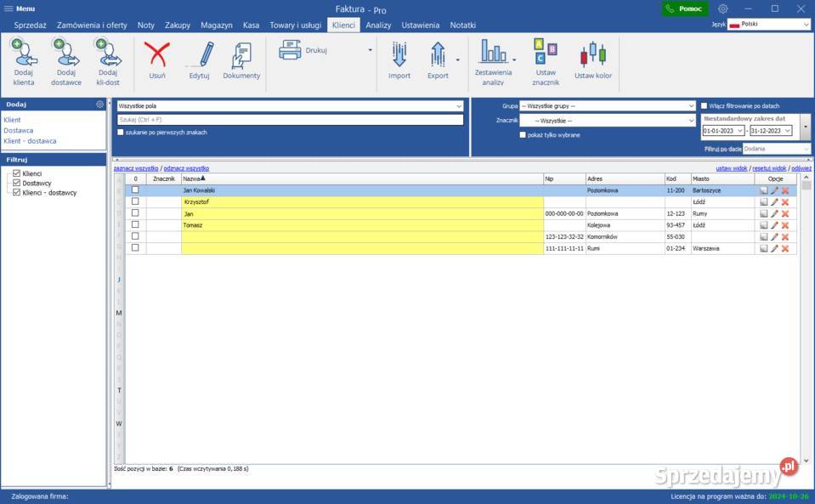Click the 'zaznacz wszystko' link
Viewport: 815px width, 504px height.
136,168
